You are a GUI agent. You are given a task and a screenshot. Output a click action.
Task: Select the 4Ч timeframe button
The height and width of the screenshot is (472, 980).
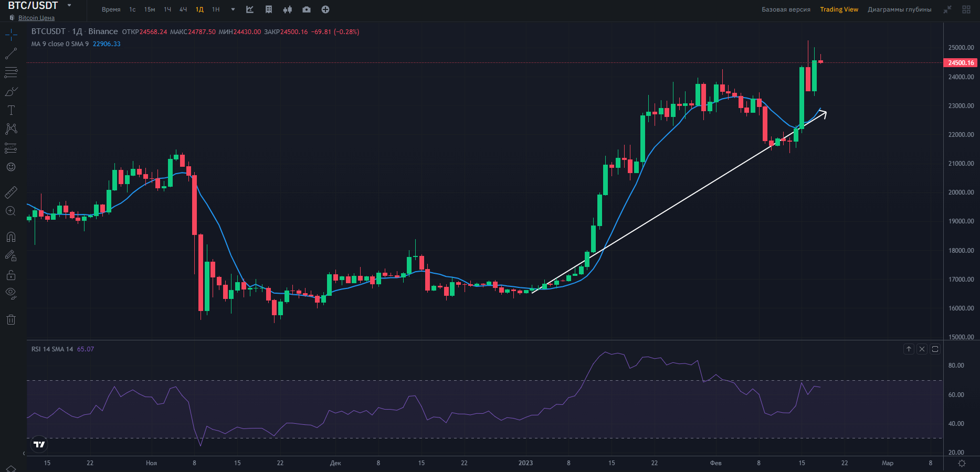pos(183,9)
